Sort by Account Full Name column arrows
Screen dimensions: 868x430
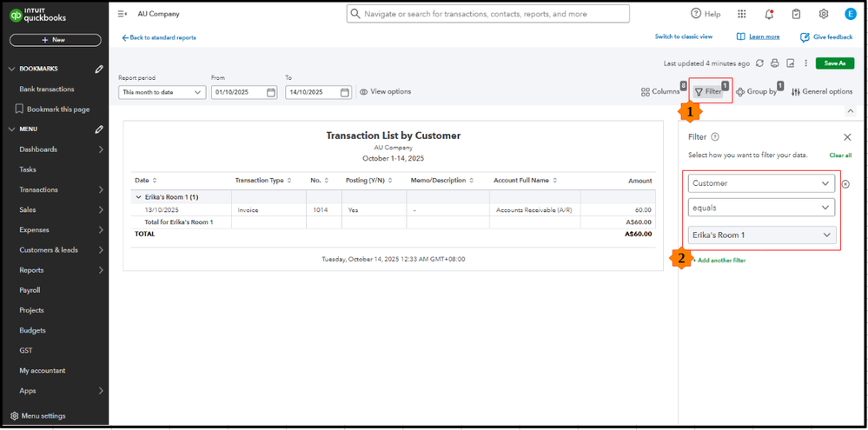coord(554,181)
